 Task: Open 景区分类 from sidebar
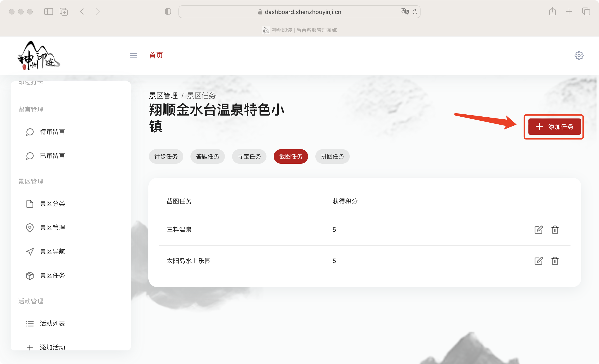(x=52, y=204)
